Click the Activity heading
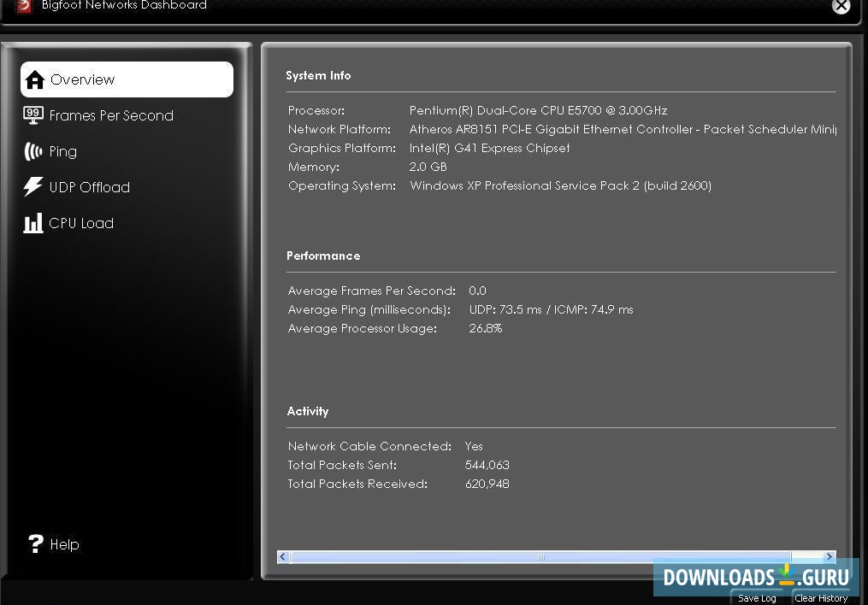868x605 pixels. pos(308,411)
